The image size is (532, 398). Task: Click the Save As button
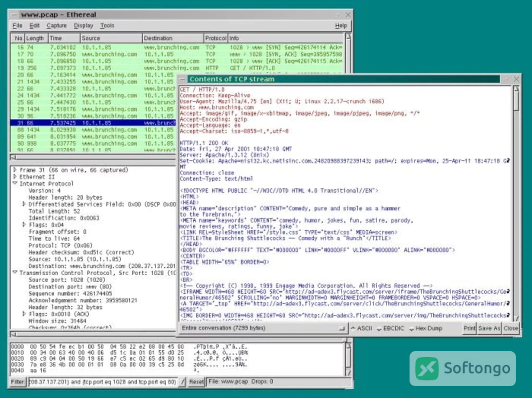click(x=489, y=328)
